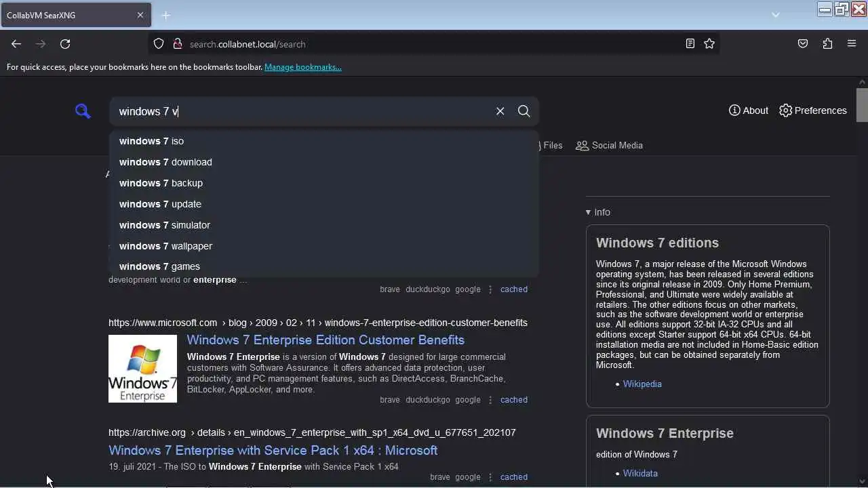Open tracking protection shield icon
Viewport: 868px width, 488px height.
pyautogui.click(x=159, y=44)
